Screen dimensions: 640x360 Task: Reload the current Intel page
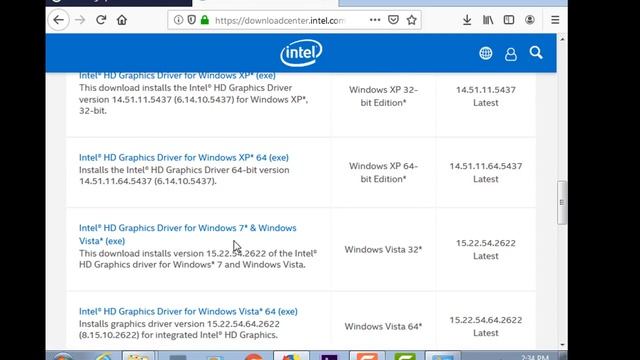tap(101, 20)
